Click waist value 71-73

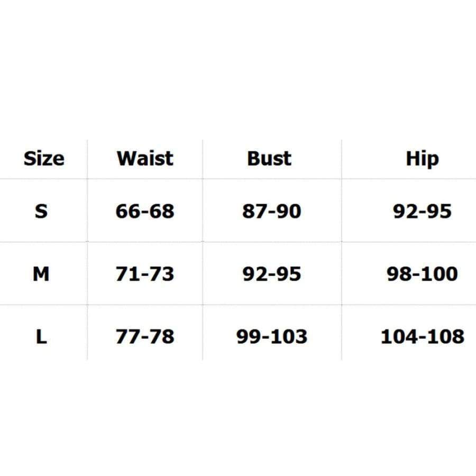[145, 274]
